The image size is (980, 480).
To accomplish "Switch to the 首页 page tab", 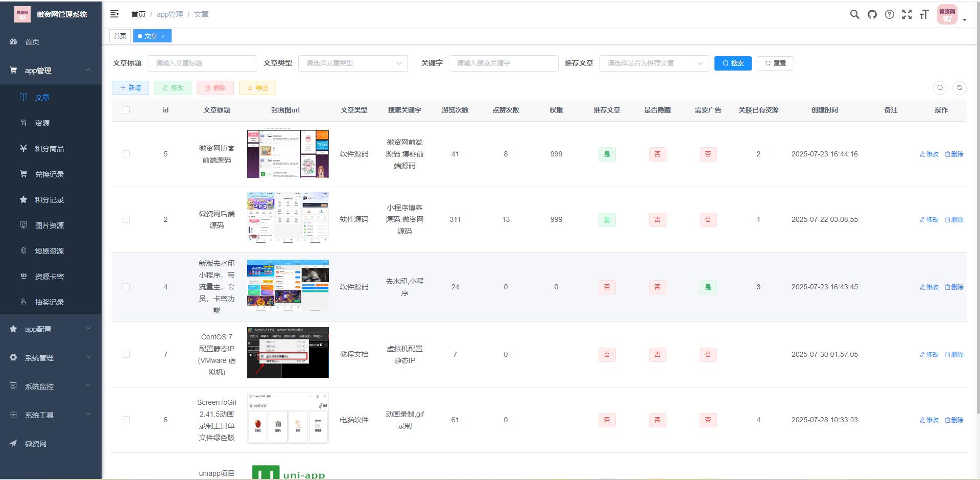I will click(120, 36).
